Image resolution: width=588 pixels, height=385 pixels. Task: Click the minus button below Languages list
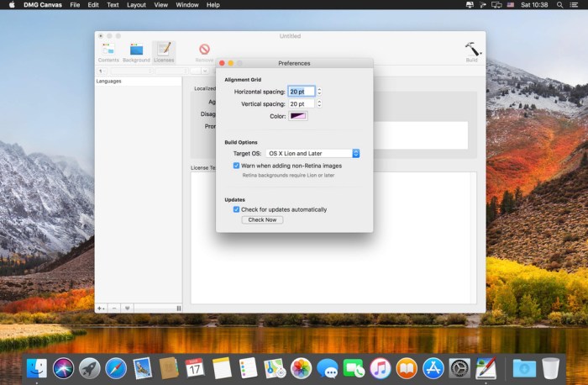114,309
